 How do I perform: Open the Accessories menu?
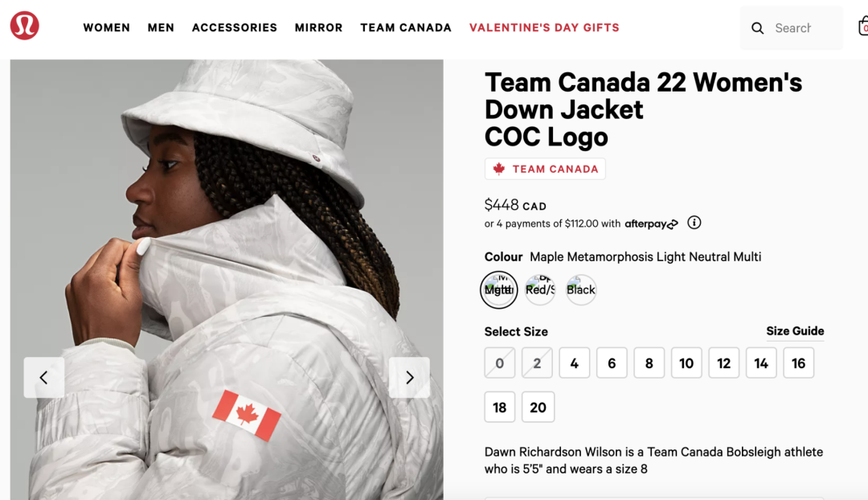[235, 27]
